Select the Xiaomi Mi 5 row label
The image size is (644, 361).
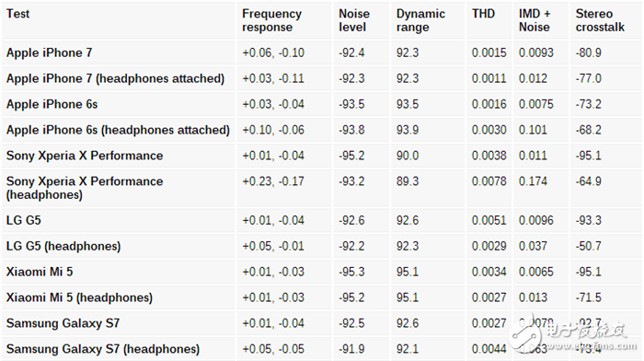click(40, 272)
